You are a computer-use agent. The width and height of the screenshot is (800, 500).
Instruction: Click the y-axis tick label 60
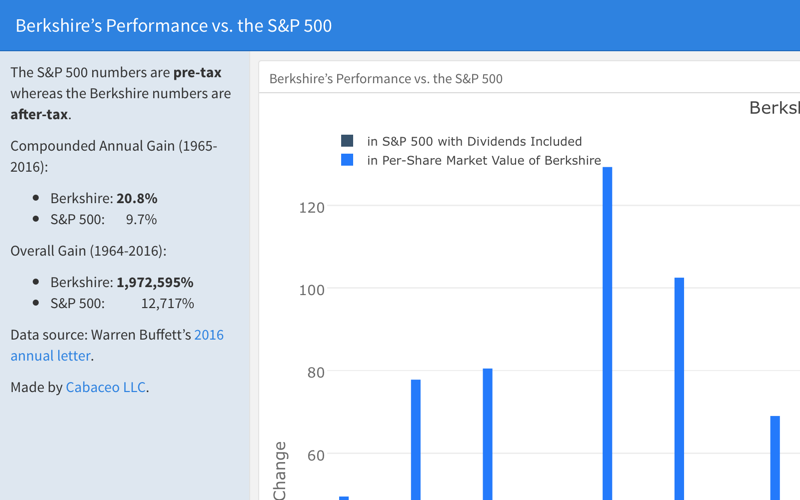(x=316, y=455)
